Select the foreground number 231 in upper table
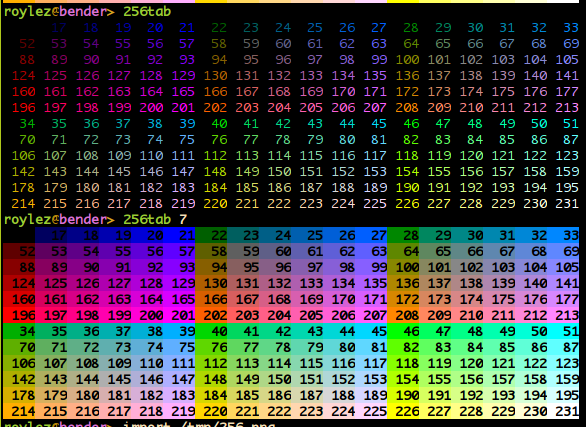Screen dimensions: 586x427 coord(567,204)
